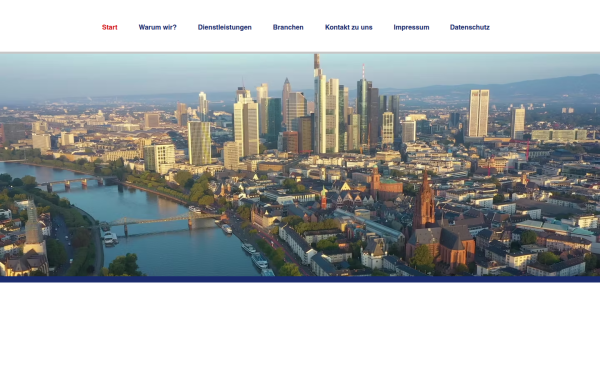View the Impressum page
Image resolution: width=600 pixels, height=375 pixels.
(x=411, y=27)
